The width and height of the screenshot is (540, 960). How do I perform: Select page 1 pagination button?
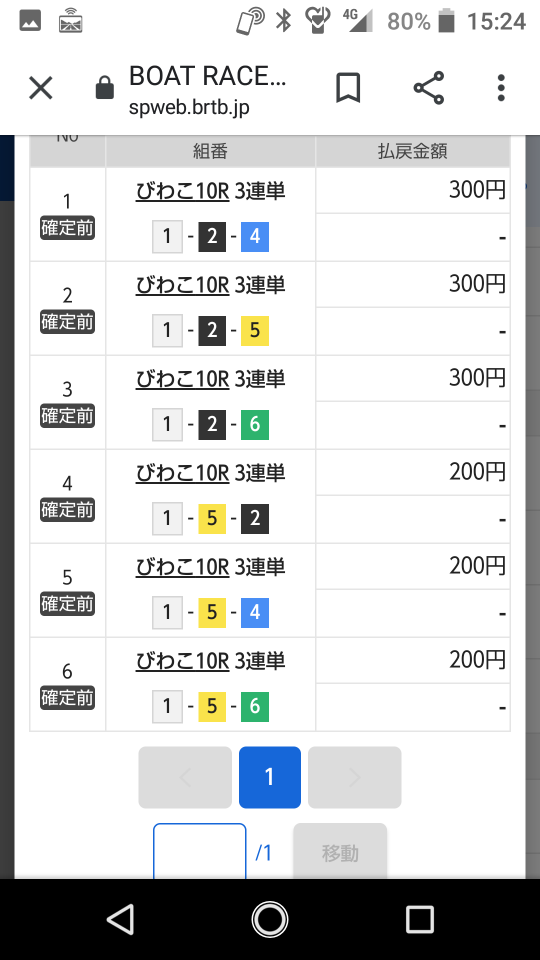pos(269,778)
